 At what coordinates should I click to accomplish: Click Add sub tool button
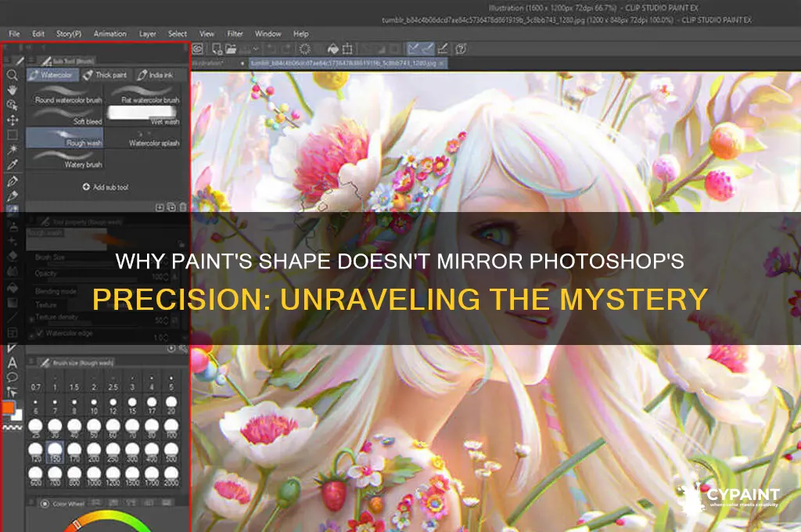(106, 187)
